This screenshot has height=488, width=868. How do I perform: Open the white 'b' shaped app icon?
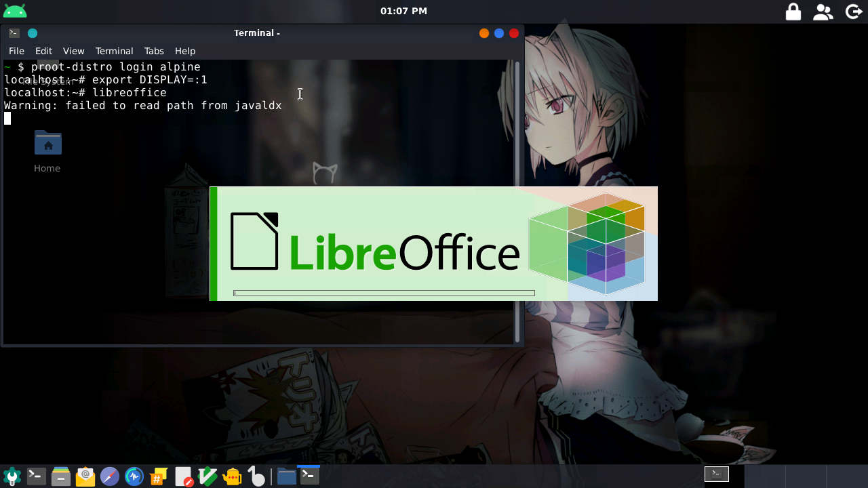256,476
